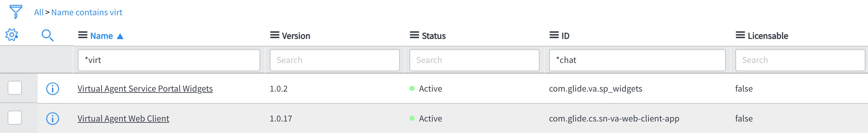The image size is (868, 138).
Task: Open the Name column hamburger menu
Action: [x=83, y=35]
